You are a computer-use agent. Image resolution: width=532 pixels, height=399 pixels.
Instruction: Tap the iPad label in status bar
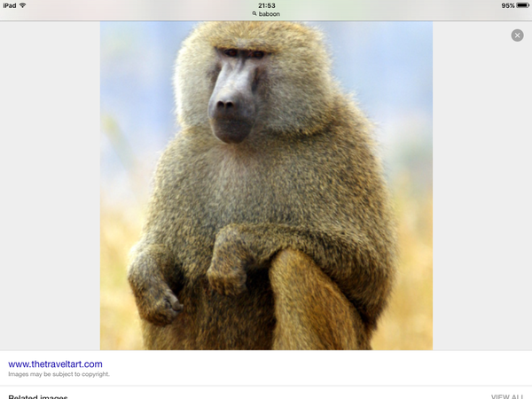click(x=10, y=5)
